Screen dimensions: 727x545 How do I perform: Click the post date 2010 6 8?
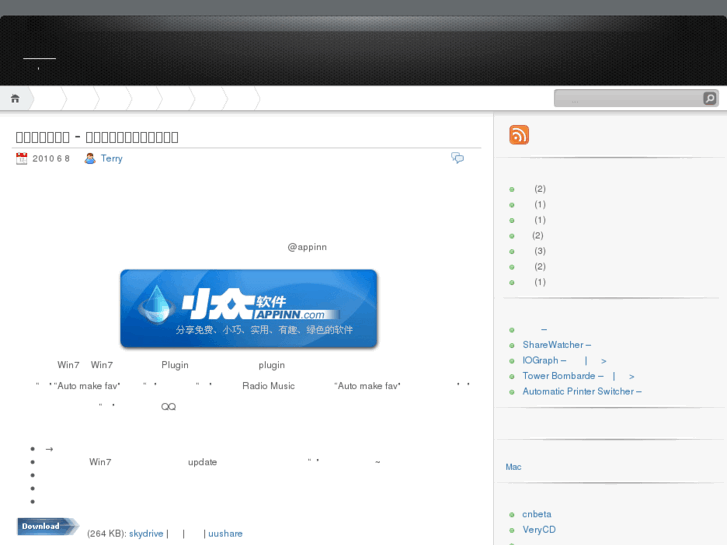[51, 159]
